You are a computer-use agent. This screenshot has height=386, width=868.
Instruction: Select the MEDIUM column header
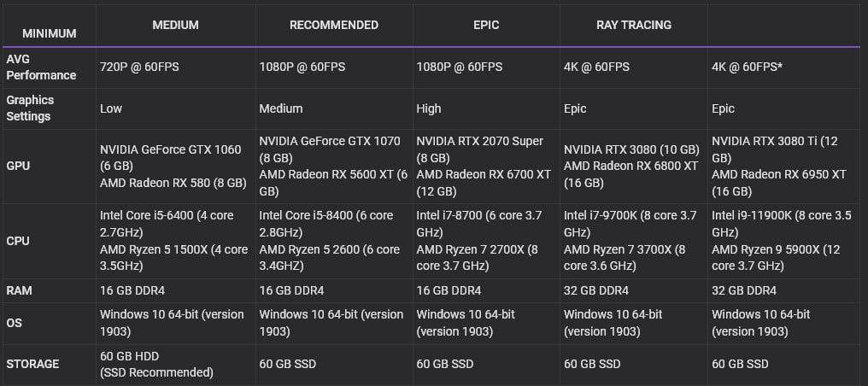(x=175, y=25)
